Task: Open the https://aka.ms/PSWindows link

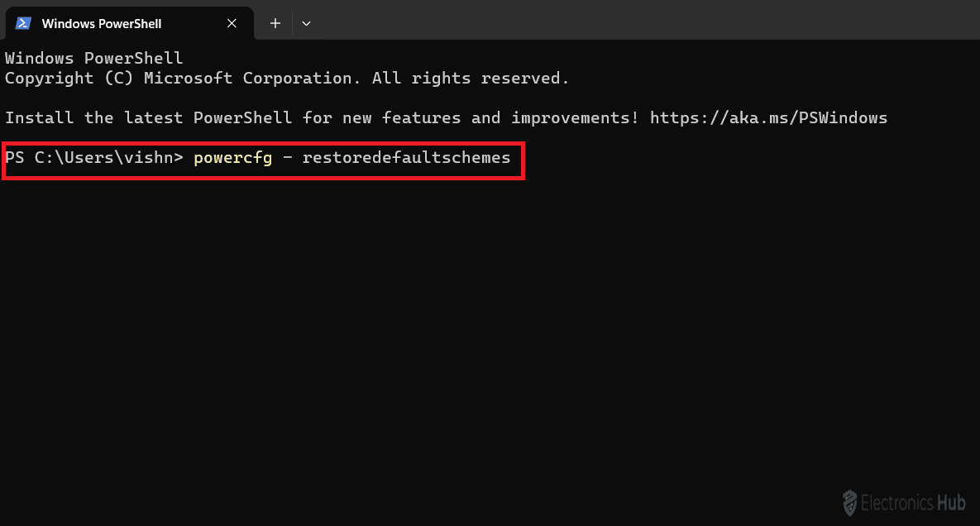Action: coord(768,117)
